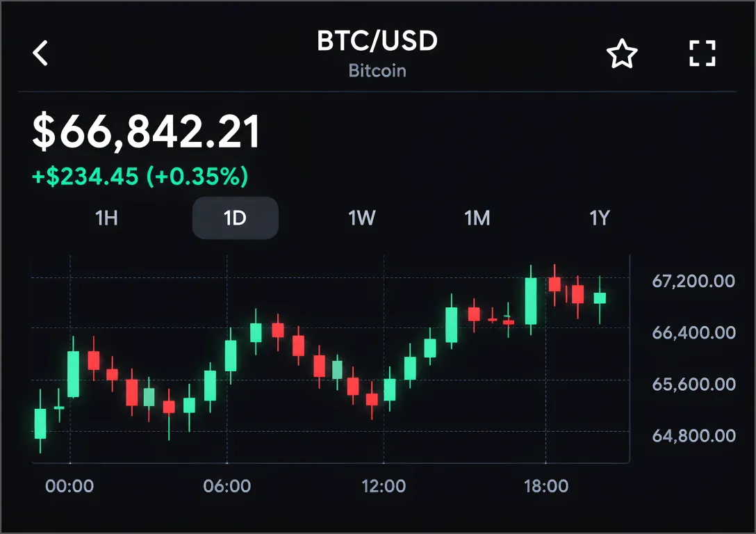Click the Bitcoin subtitle under pair name
The width and height of the screenshot is (756, 534).
point(377,71)
